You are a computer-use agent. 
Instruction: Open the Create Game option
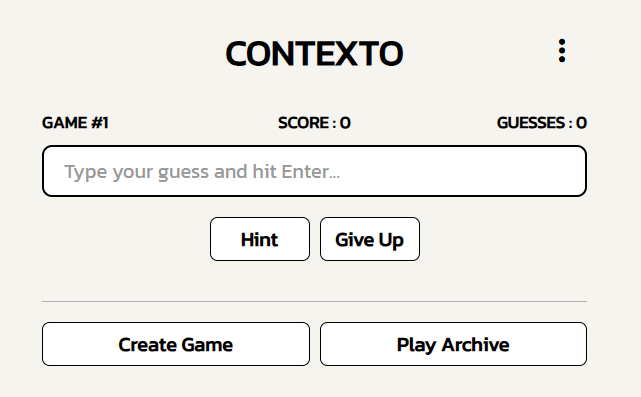tap(176, 344)
